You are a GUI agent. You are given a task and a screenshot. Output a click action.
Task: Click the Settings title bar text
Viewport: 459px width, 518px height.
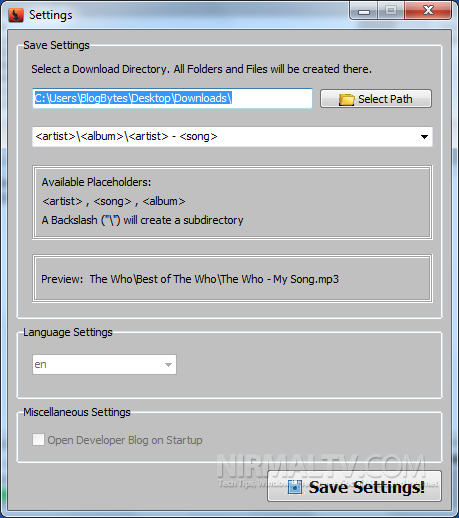tap(51, 15)
